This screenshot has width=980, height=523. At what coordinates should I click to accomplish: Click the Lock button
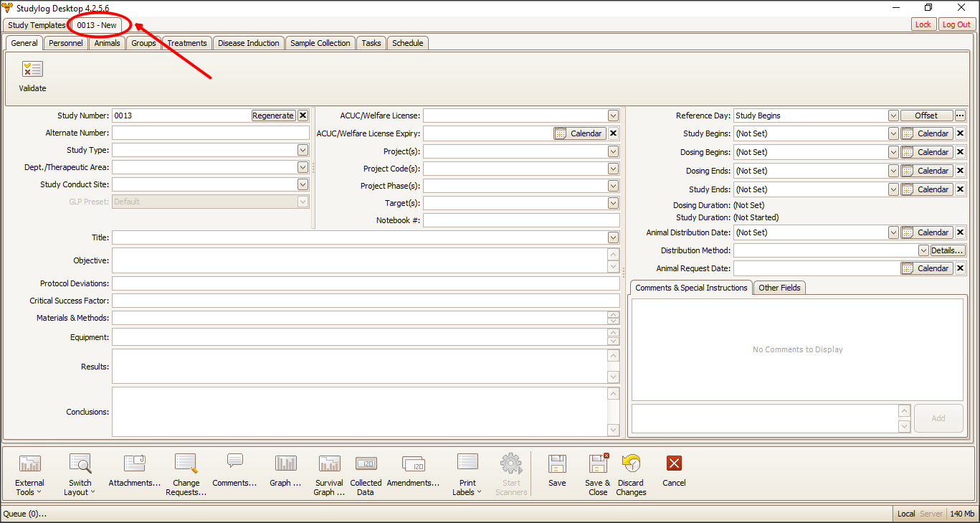923,24
